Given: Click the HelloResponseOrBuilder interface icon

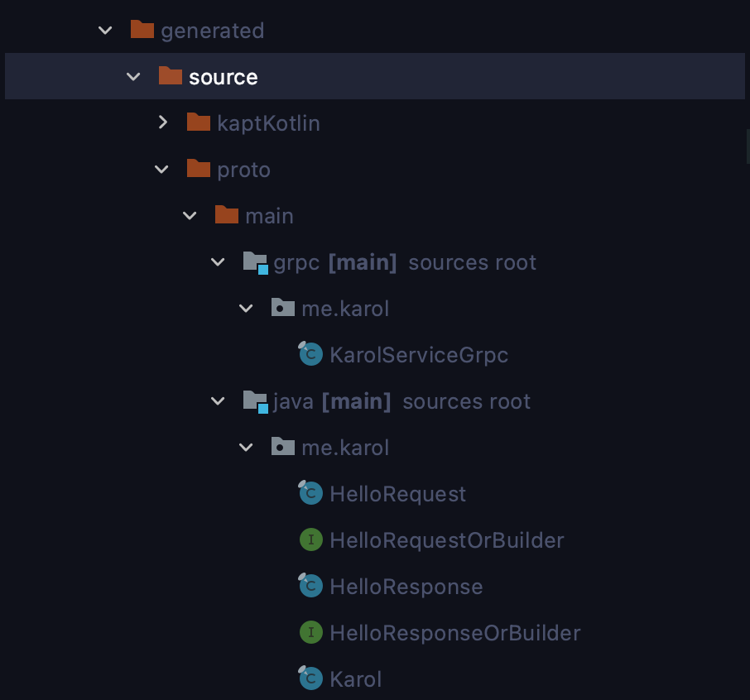Looking at the screenshot, I should click(x=311, y=633).
